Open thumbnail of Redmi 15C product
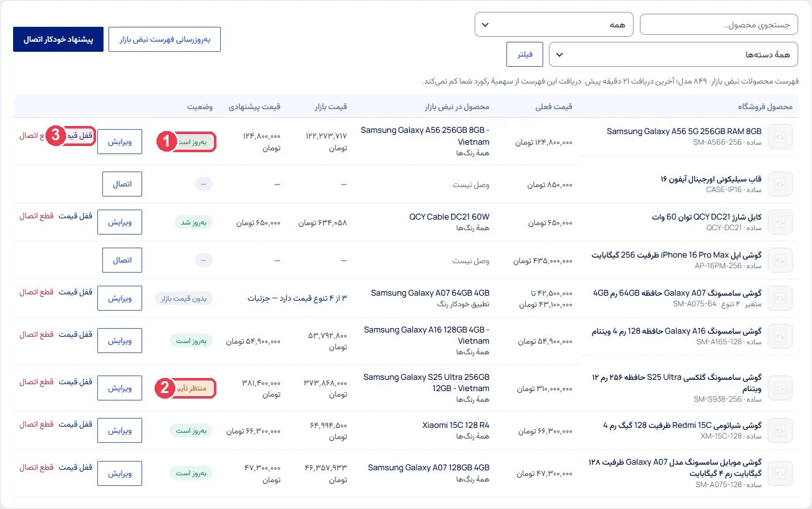Screen dimensions: 812x509 [x=780, y=430]
